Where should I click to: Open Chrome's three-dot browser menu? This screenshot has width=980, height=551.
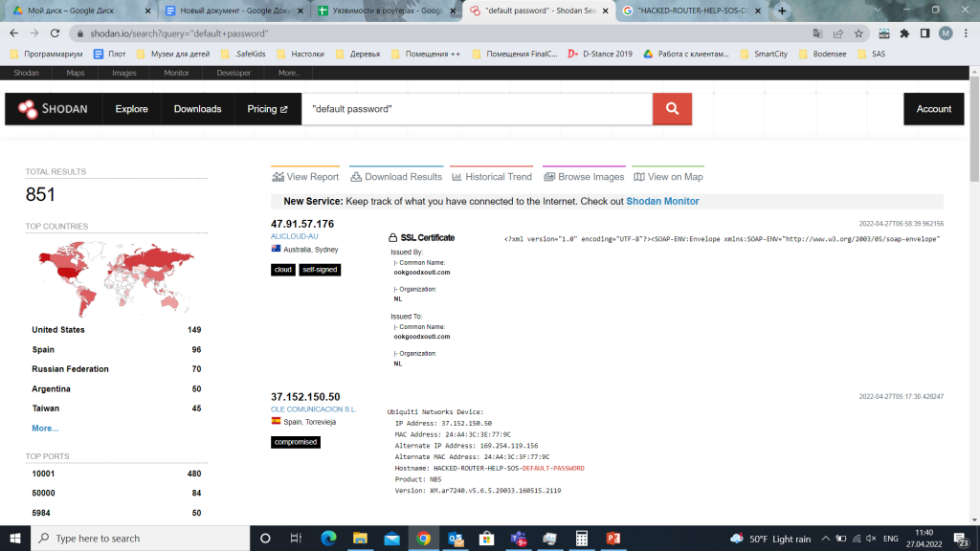pyautogui.click(x=967, y=32)
